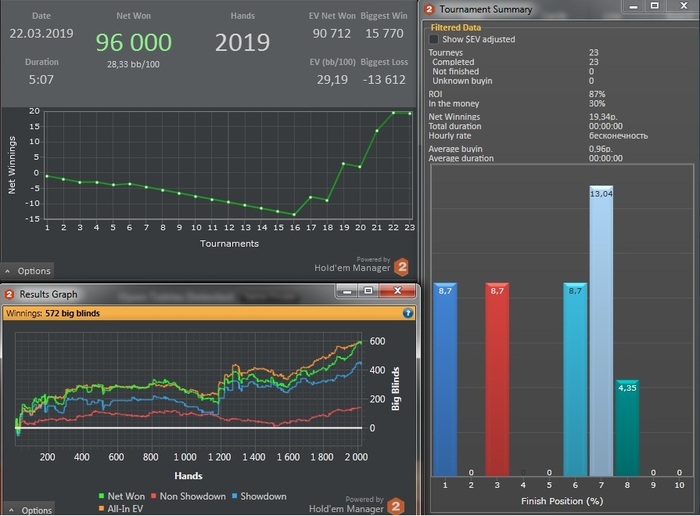Image resolution: width=700 pixels, height=516 pixels.
Task: Select the cyan 8,7 bar for position 6
Action: click(575, 379)
